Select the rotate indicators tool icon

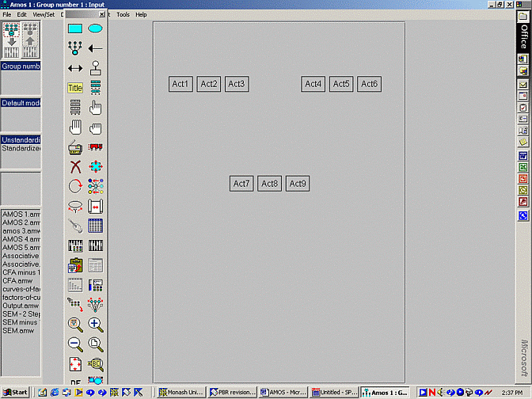tap(75, 186)
